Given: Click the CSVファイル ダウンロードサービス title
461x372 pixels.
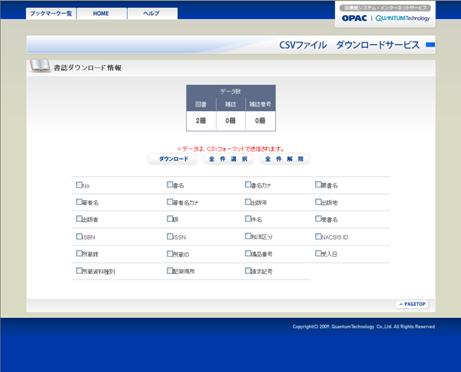Looking at the screenshot, I should tap(349, 45).
